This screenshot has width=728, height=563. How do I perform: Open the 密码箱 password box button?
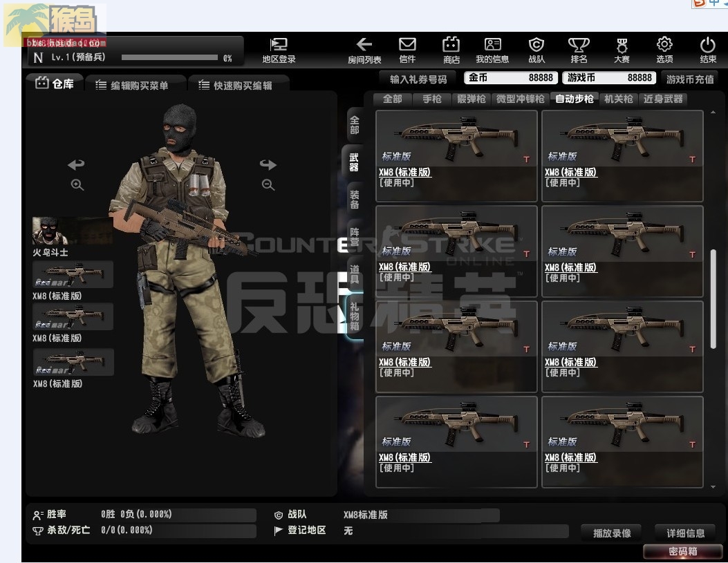(x=682, y=551)
